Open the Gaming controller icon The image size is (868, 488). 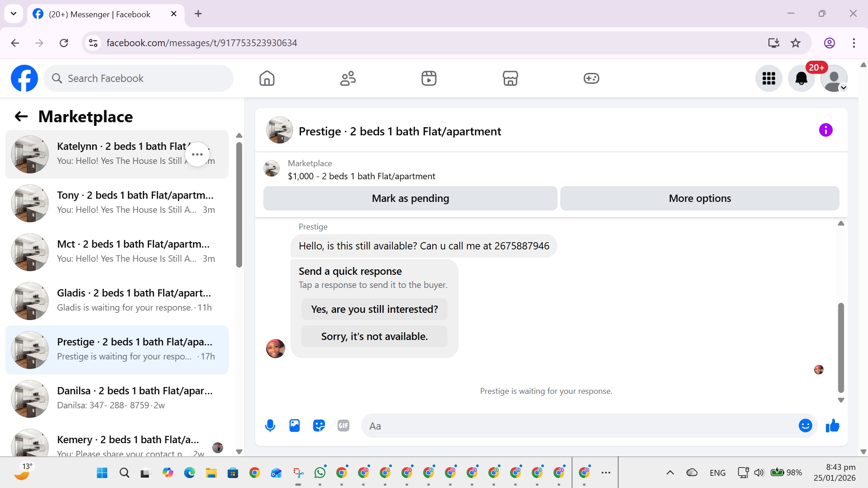591,78
